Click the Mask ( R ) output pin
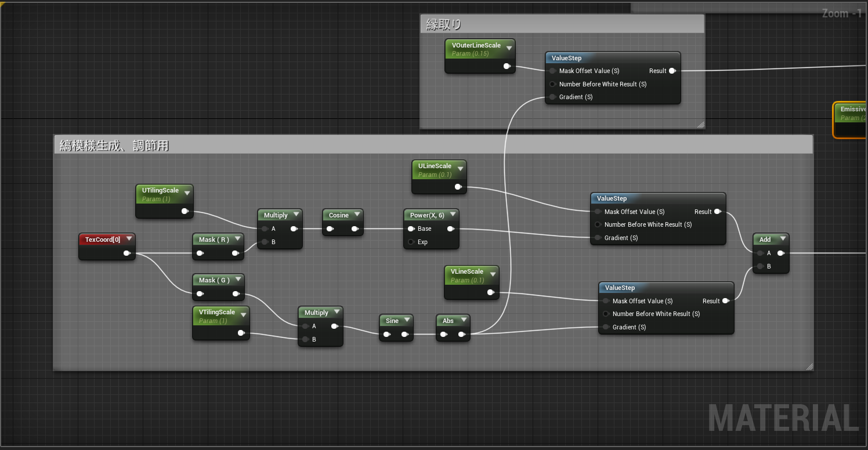Screen dimensions: 868x450 click(x=236, y=253)
